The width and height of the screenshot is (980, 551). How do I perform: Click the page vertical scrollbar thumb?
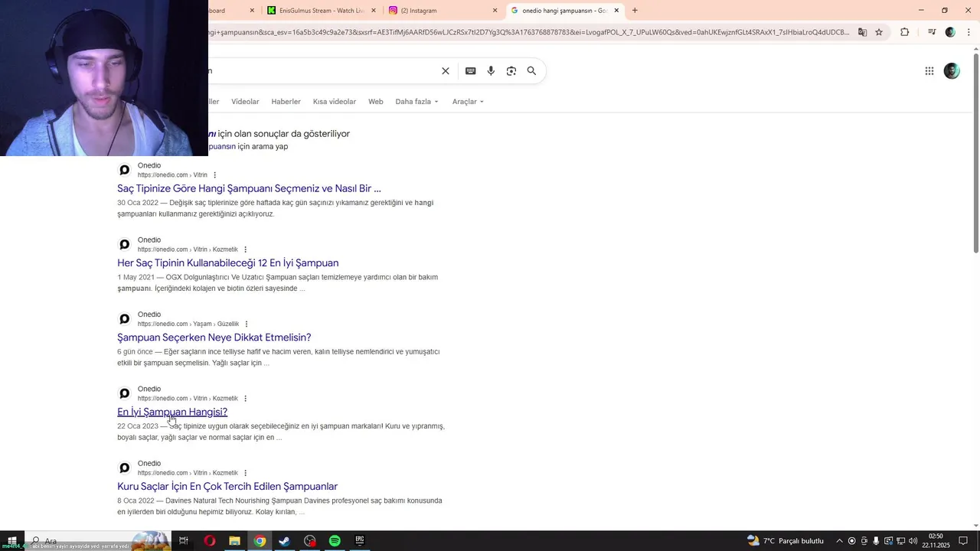[975, 153]
